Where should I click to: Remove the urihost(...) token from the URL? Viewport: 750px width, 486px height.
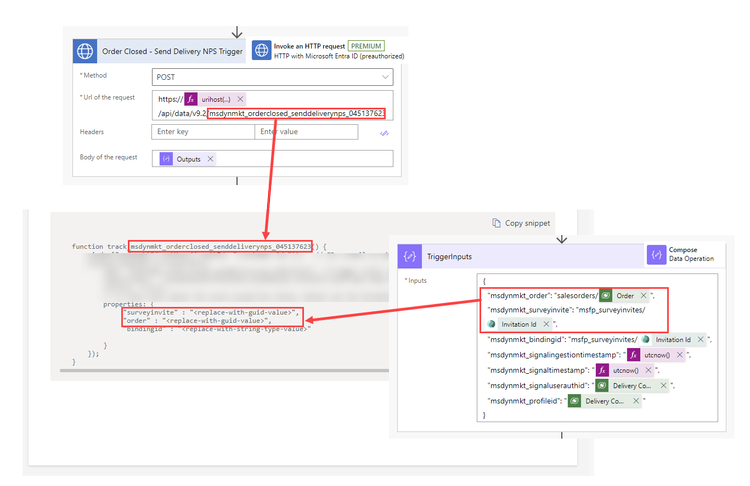(x=240, y=99)
